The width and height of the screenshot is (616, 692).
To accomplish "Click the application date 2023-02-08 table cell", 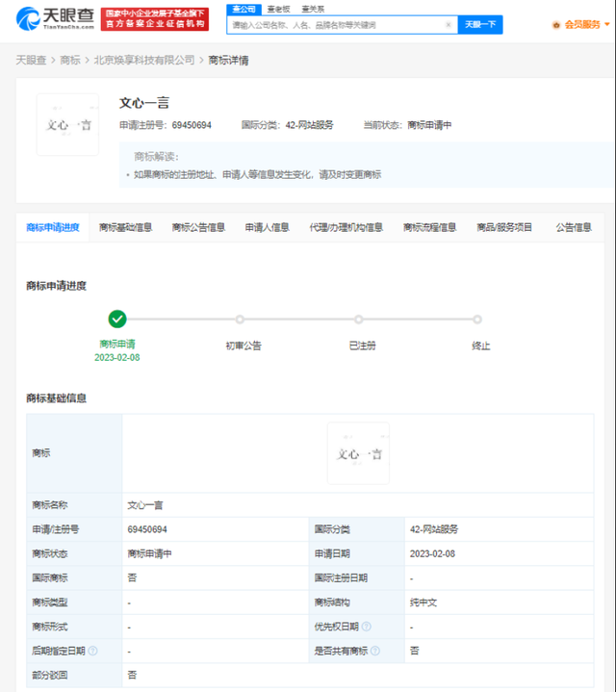I will pyautogui.click(x=432, y=553).
